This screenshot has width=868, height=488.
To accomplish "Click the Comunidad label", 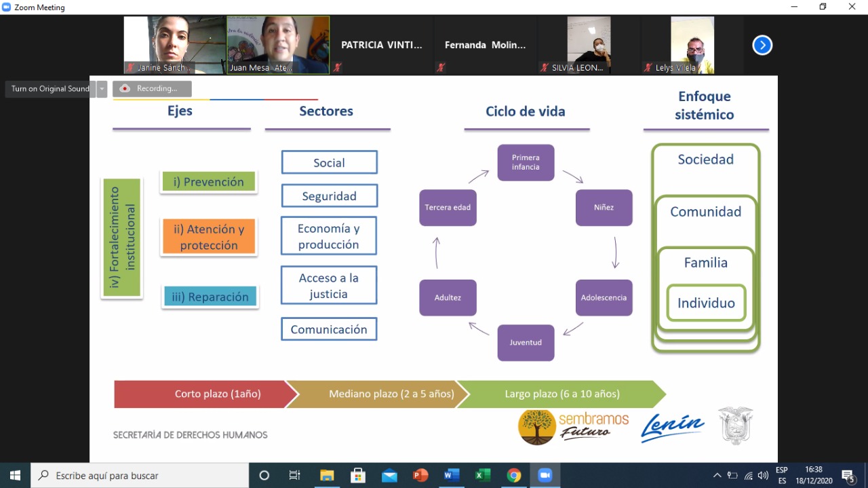I will (x=706, y=212).
